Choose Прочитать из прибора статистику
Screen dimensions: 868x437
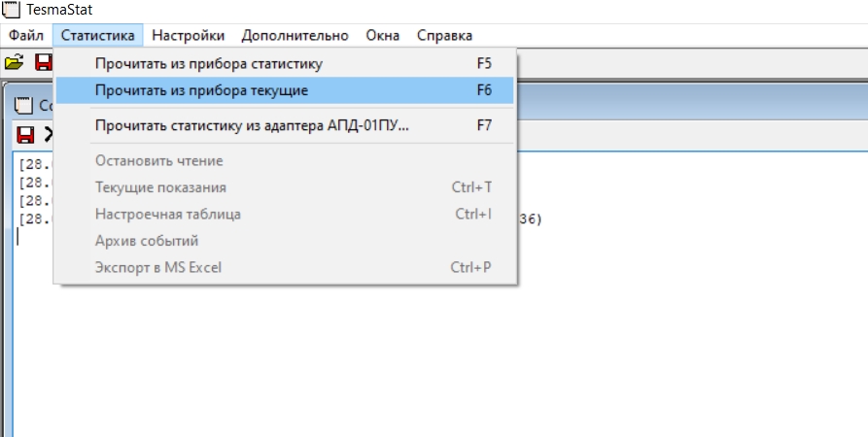285,64
